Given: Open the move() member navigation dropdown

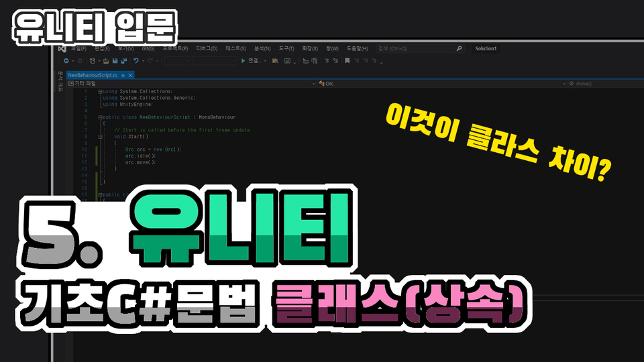Looking at the screenshot, I should tap(606, 84).
